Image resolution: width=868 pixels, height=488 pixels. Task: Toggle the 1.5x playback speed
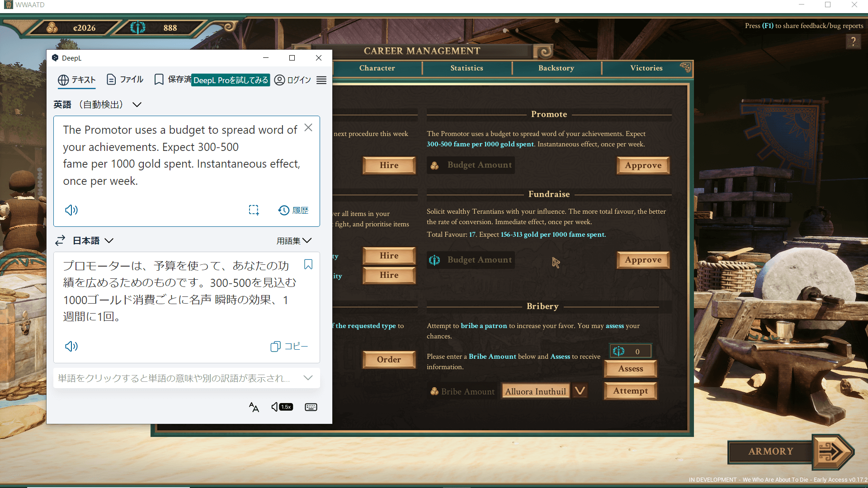(x=282, y=407)
